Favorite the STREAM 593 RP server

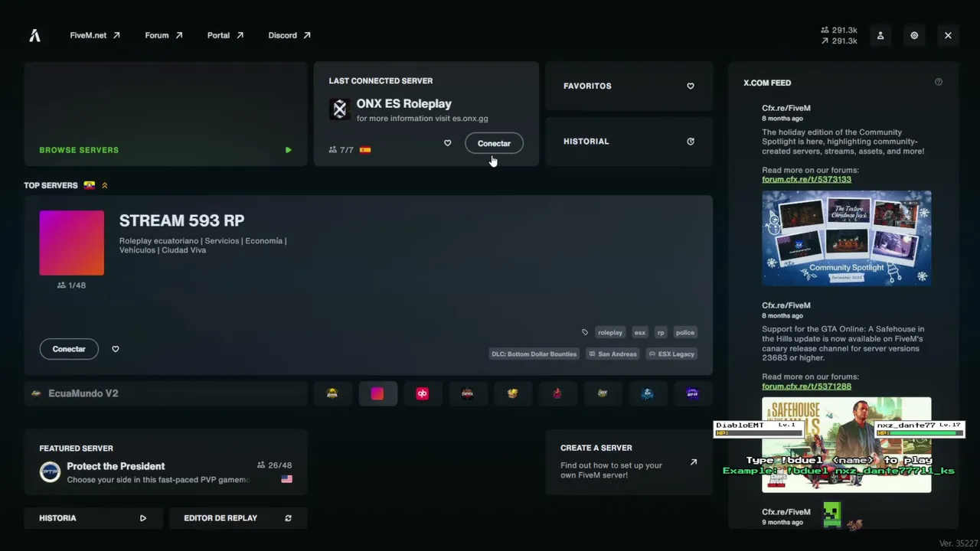tap(116, 349)
